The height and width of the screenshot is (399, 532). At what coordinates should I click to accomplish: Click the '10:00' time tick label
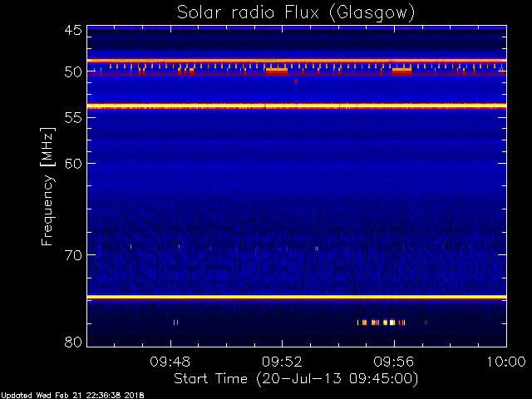point(506,362)
